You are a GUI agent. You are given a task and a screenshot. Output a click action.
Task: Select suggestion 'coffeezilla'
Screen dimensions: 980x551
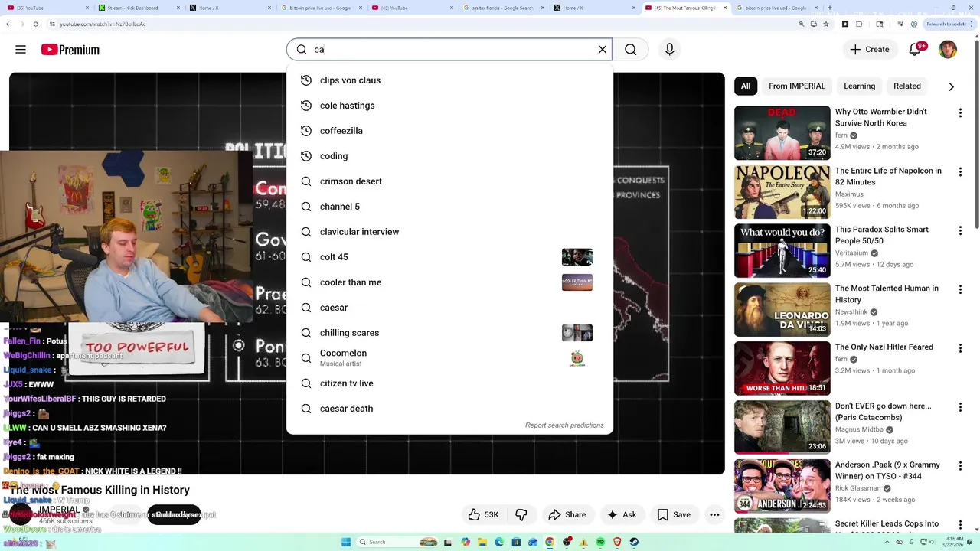[449, 131]
